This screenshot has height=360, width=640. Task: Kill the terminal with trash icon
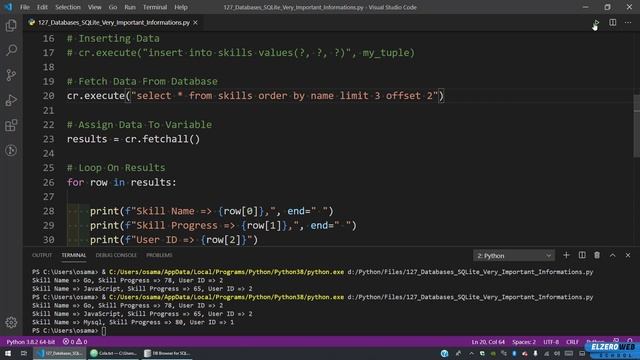[597, 255]
